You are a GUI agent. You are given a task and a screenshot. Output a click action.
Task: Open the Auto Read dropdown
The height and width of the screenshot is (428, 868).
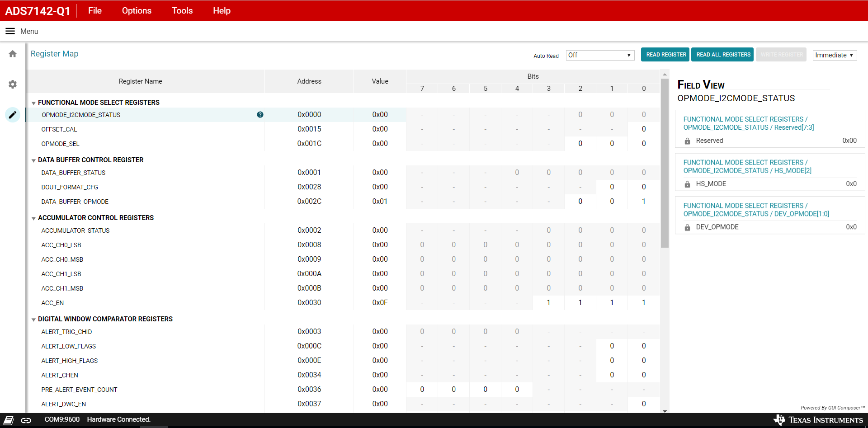(600, 55)
